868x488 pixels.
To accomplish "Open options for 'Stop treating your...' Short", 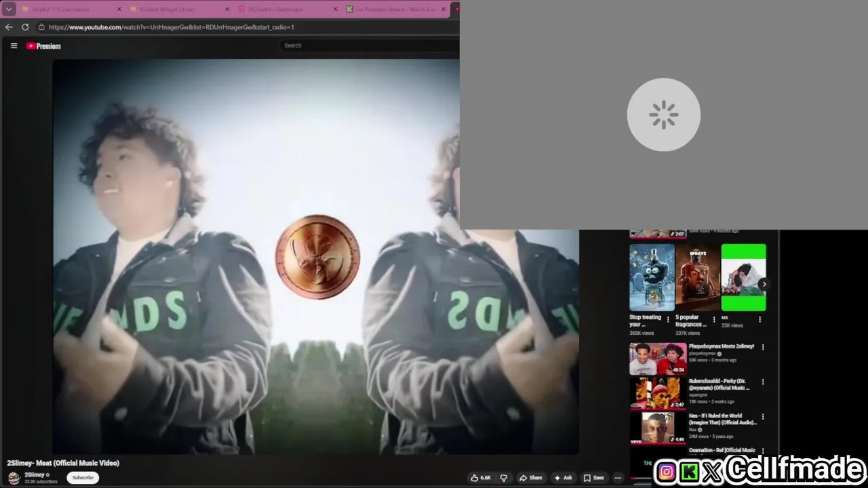I will [x=668, y=319].
